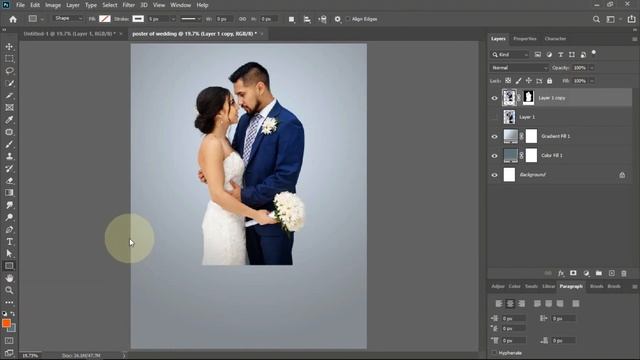Switch to the Untitled-1 document tab
This screenshot has height=360, width=640.
click(69, 34)
